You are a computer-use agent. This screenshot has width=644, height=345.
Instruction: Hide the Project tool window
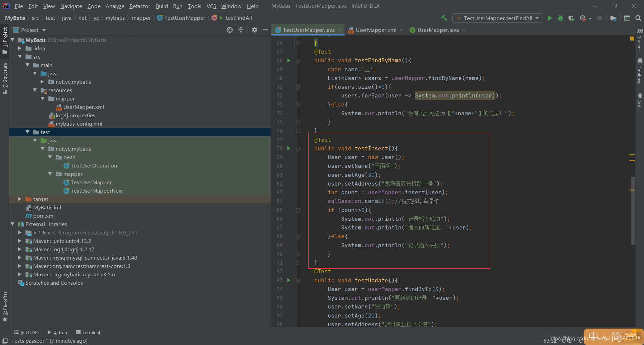click(x=265, y=30)
